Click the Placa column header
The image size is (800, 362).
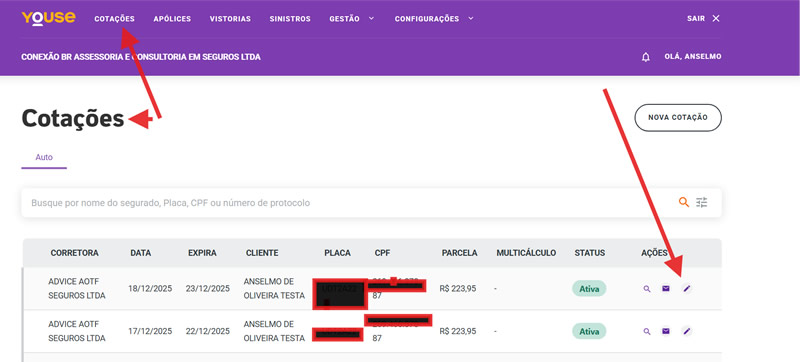[338, 253]
